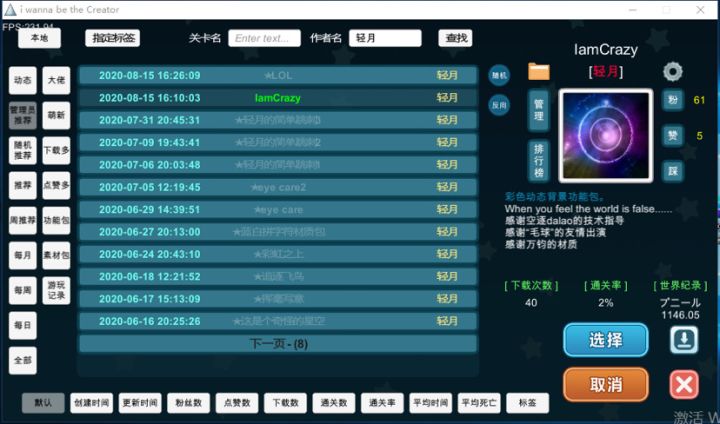Open the 管理 manage button

539,110
